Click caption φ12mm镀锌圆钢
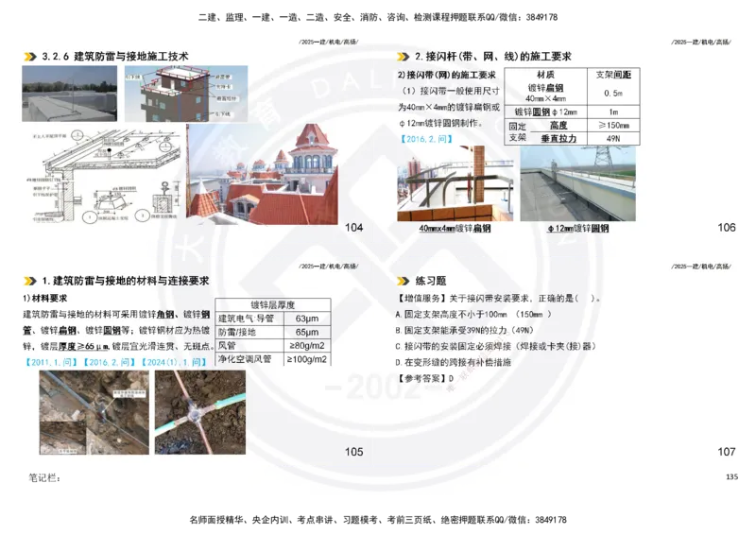The height and width of the screenshot is (535, 756). pyautogui.click(x=578, y=229)
